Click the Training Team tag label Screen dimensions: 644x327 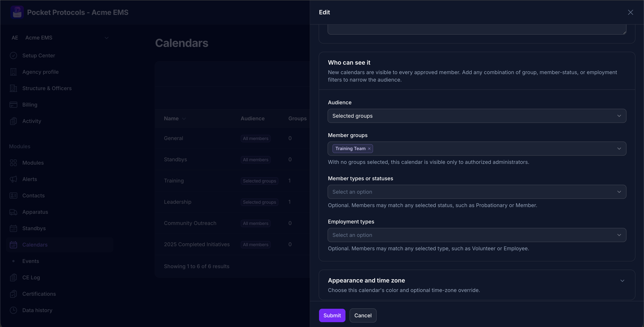(x=350, y=149)
